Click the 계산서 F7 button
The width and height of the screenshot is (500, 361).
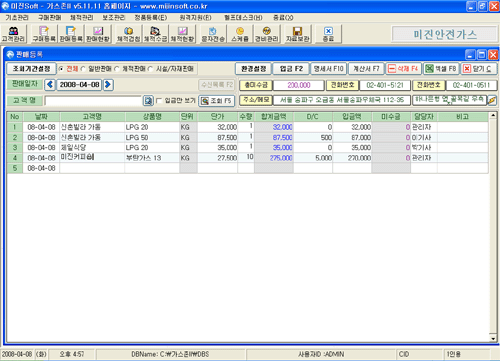(x=366, y=69)
